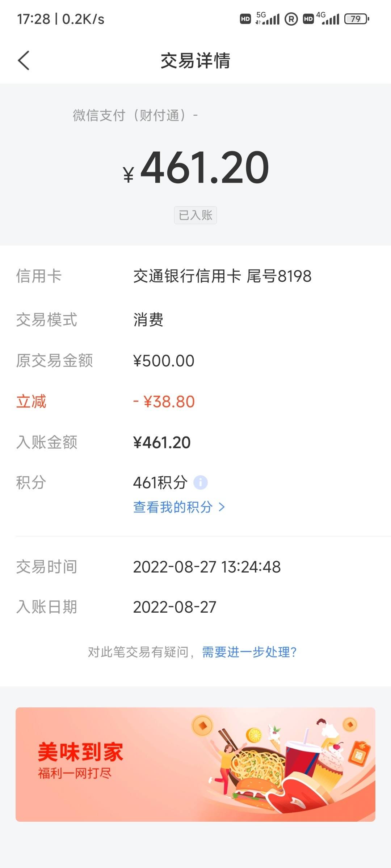Tap the battery indicator in status bar
The height and width of the screenshot is (868, 391).
(x=357, y=19)
